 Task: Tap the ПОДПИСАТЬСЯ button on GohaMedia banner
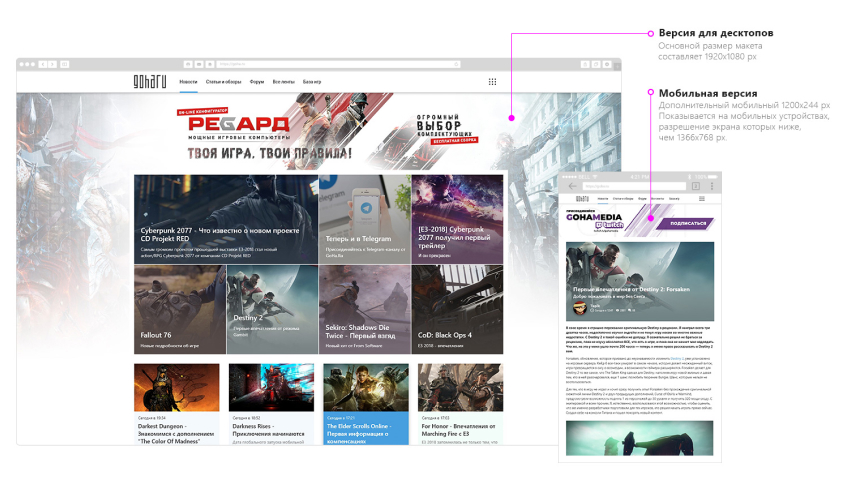pos(687,223)
